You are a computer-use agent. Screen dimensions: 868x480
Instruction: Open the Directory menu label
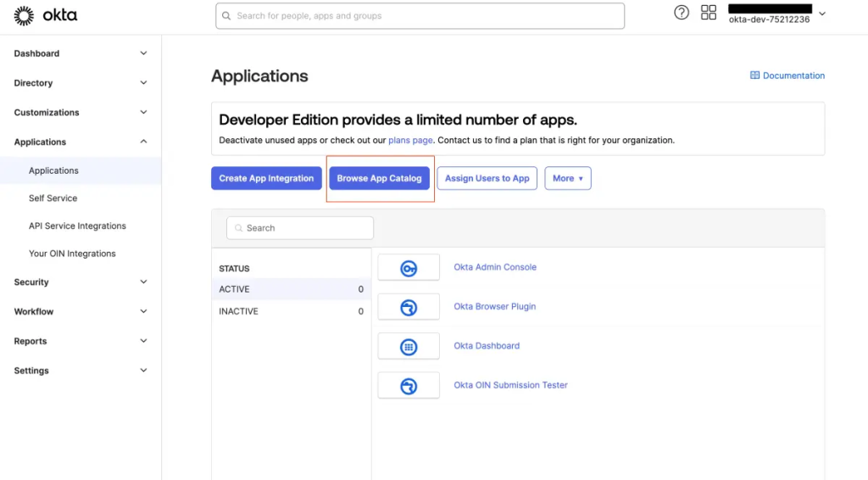[x=33, y=82]
